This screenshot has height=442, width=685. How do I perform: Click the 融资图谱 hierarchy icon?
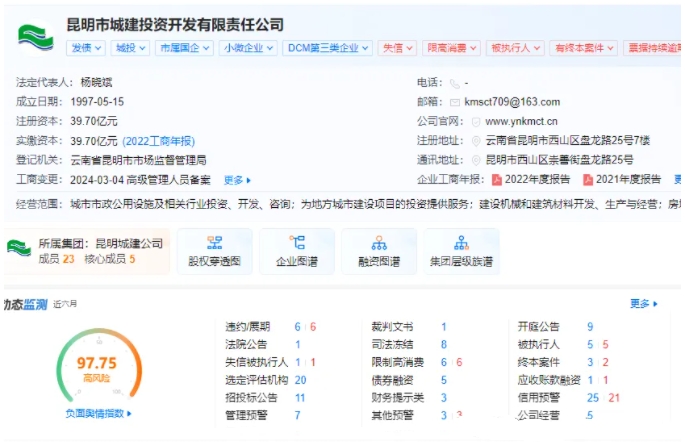pyautogui.click(x=379, y=243)
